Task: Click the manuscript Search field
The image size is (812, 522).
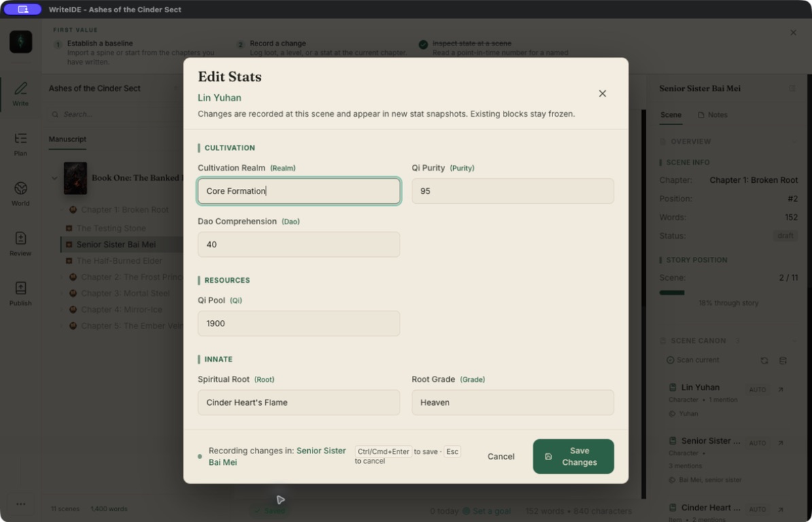Action: pyautogui.click(x=114, y=114)
